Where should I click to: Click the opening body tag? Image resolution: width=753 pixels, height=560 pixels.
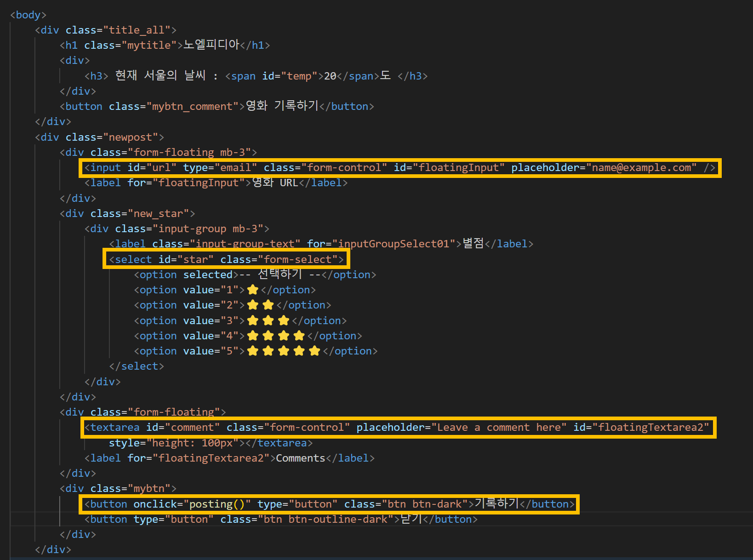(28, 15)
